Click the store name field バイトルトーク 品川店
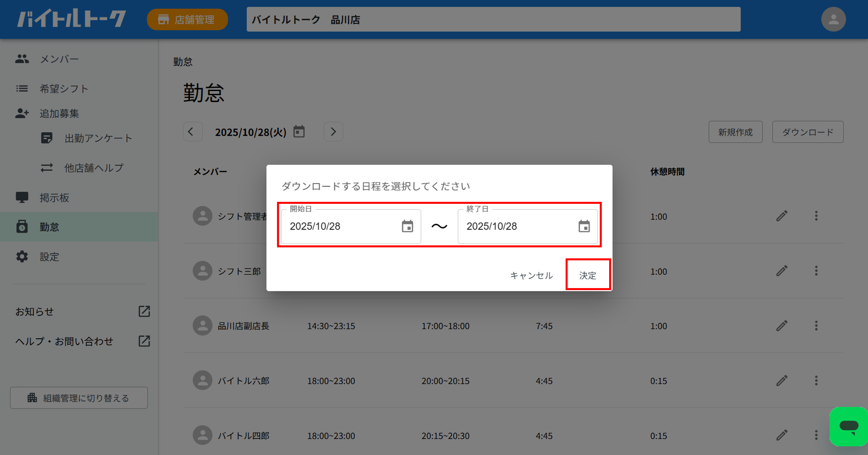Image resolution: width=868 pixels, height=455 pixels. (x=493, y=20)
